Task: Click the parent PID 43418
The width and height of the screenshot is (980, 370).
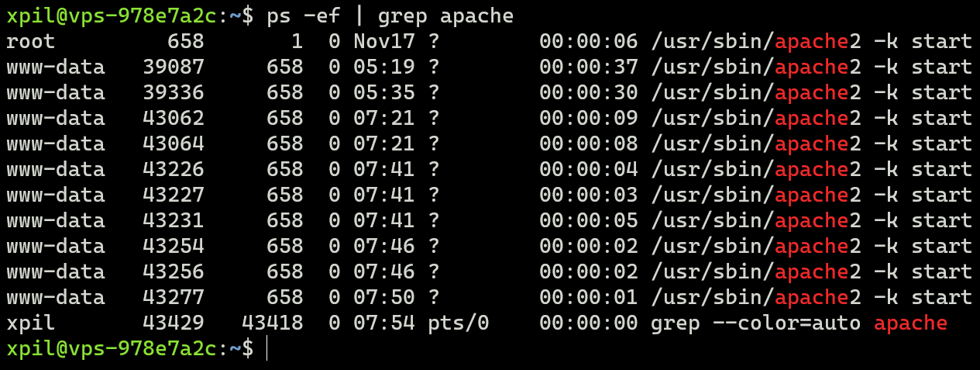Action: coord(272,323)
